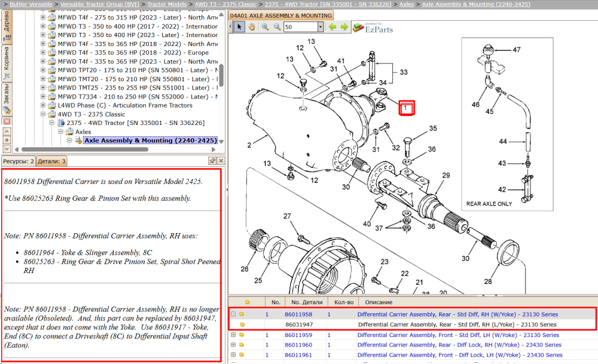The width and height of the screenshot is (598, 364).
Task: Select the 04A01 Axle Assembly & Mounting tab
Action: point(281,16)
